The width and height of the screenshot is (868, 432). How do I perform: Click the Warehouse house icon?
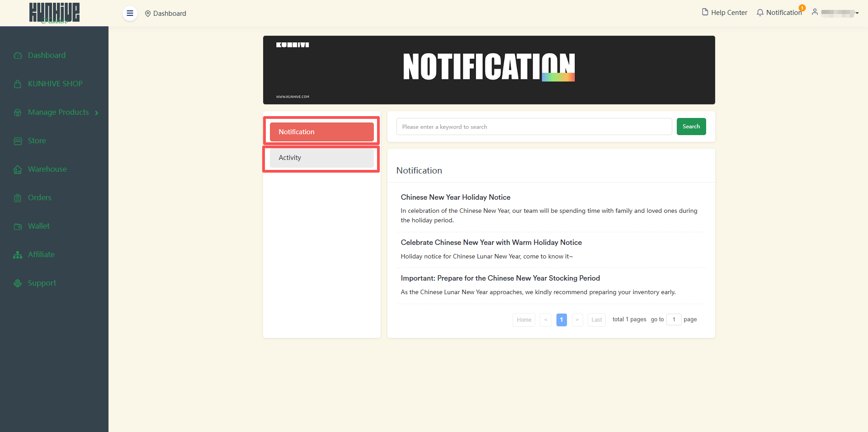click(18, 169)
